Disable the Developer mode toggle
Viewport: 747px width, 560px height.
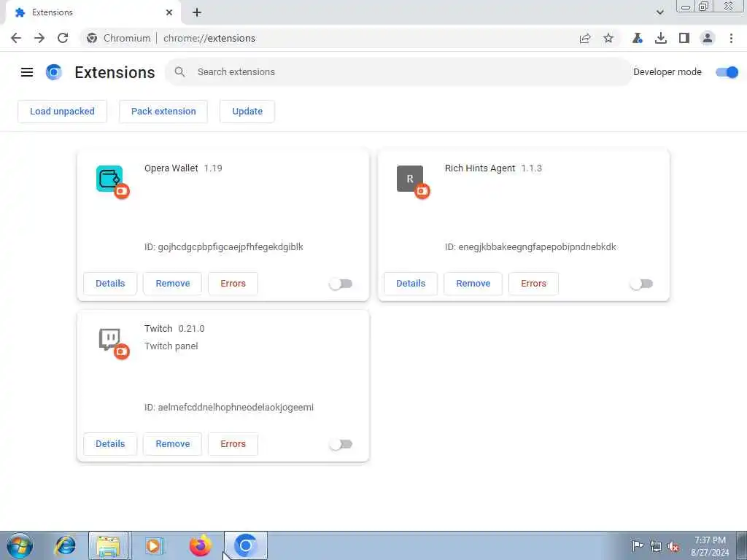click(x=727, y=72)
